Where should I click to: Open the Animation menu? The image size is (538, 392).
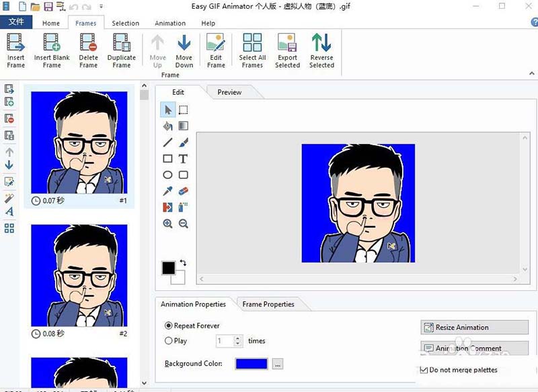[x=169, y=22]
